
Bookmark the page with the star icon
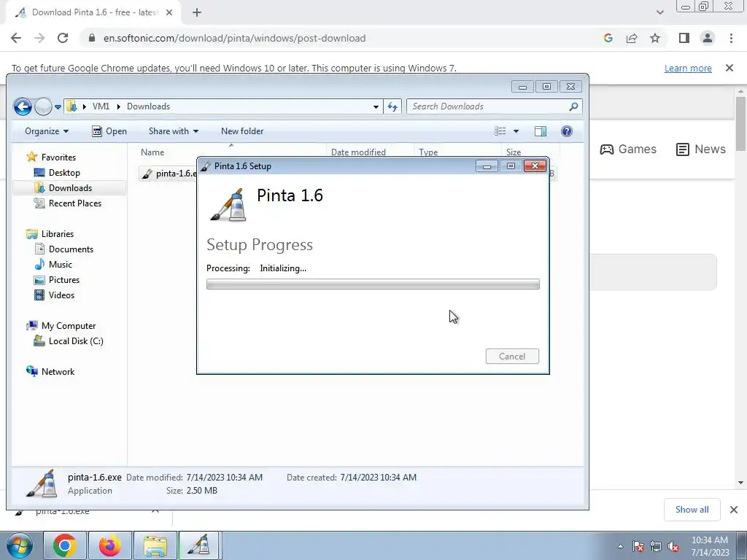tap(655, 38)
